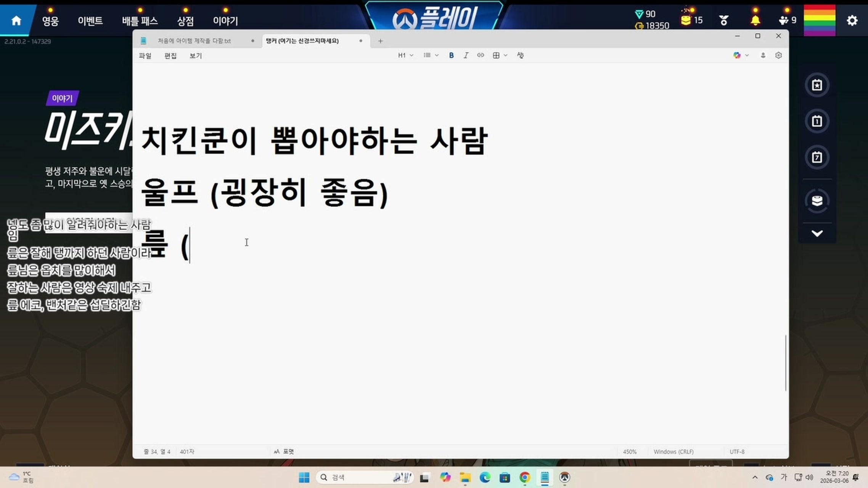Screen dimensions: 868x488
Task: View daily challenges in the sidebar
Action: [x=817, y=121]
